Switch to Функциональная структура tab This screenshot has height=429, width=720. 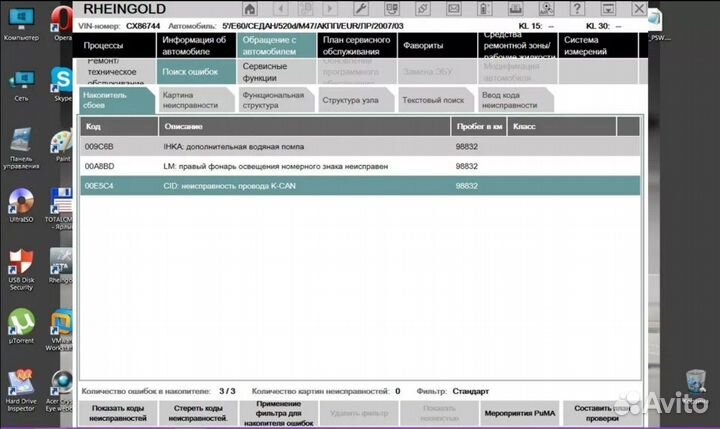[276, 100]
